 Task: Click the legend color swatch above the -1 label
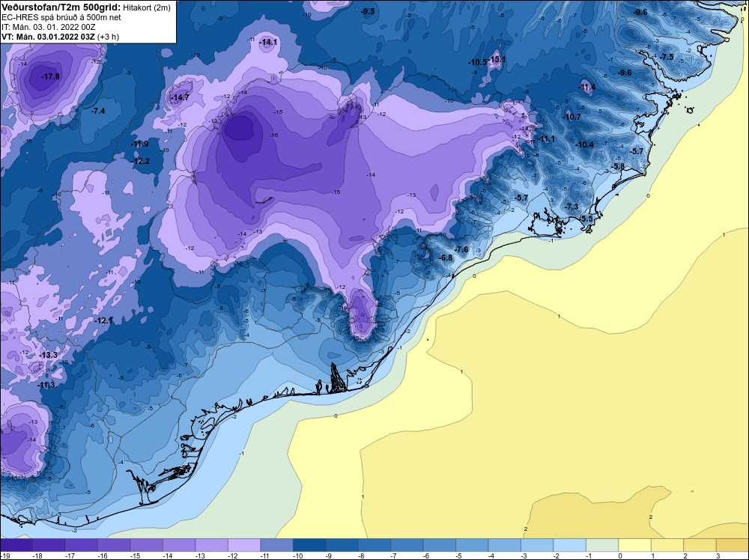[x=602, y=545]
